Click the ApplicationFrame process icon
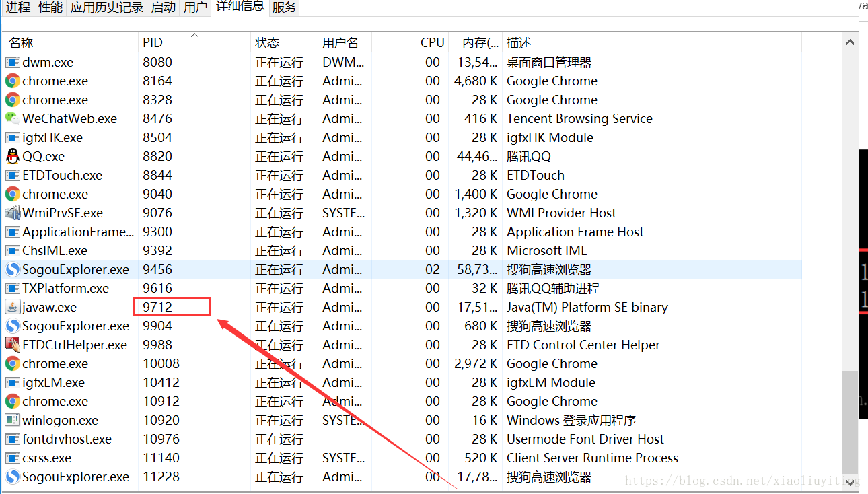This screenshot has height=494, width=868. [x=12, y=232]
